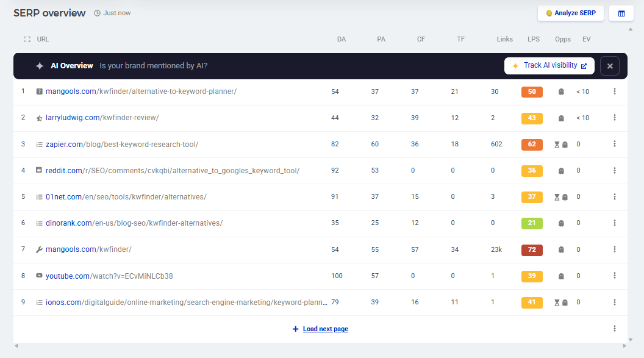The height and width of the screenshot is (358, 644).
Task: Click the ghost Opps icon in larryludwig.com row
Action: [x=561, y=118]
